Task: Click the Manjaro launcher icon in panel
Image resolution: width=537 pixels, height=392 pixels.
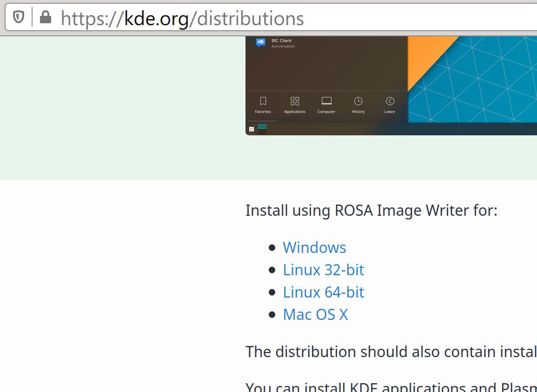Action: (x=252, y=129)
